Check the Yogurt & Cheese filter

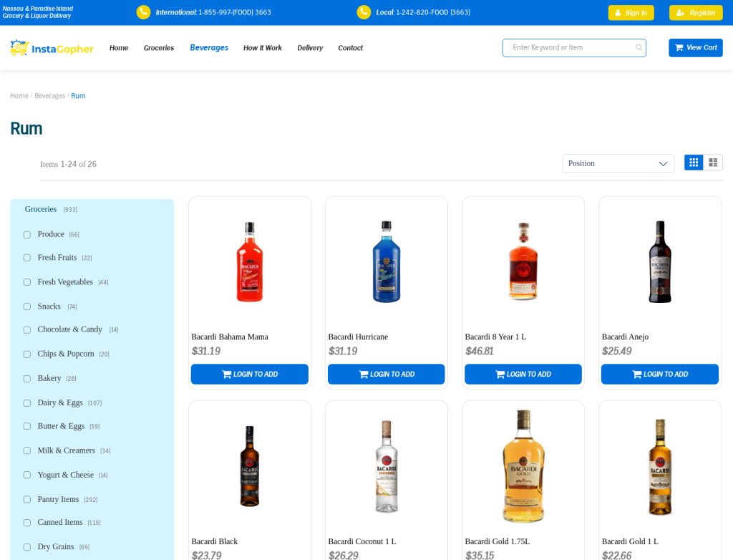tap(27, 475)
